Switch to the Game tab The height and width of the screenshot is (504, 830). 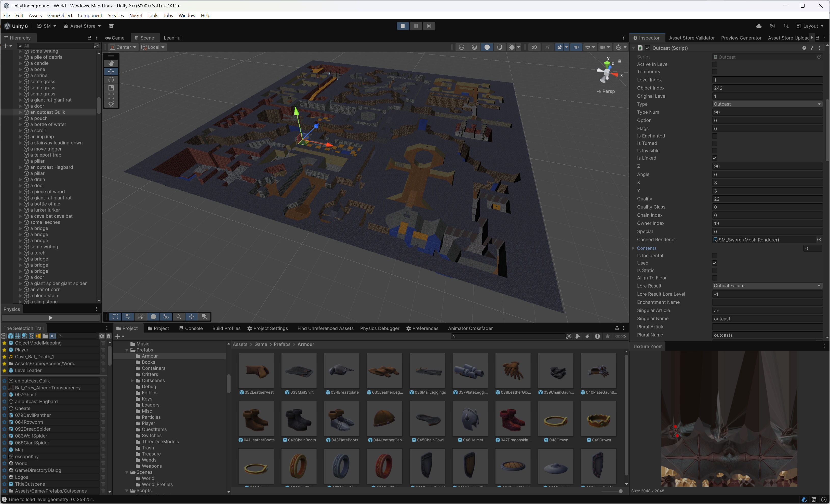115,38
